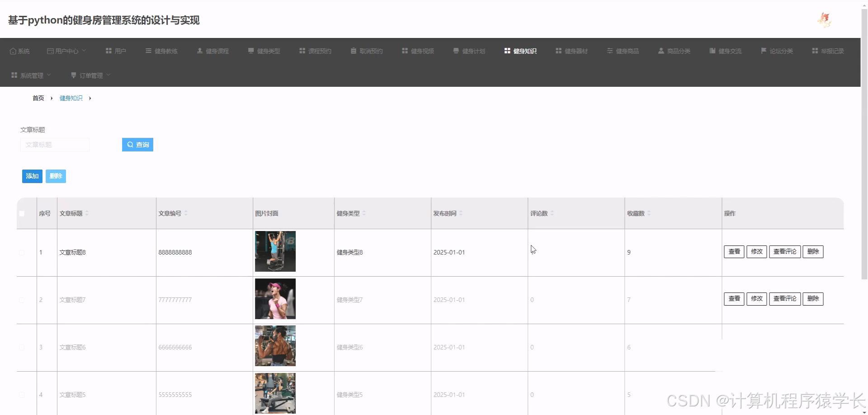
Task: Click the article number 5555555555
Action: tap(175, 395)
